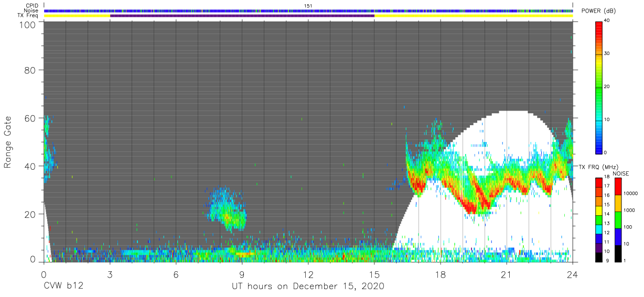Viewport: 644px width, 297px height.
Task: Click the power scale value '40'
Action: click(x=608, y=20)
